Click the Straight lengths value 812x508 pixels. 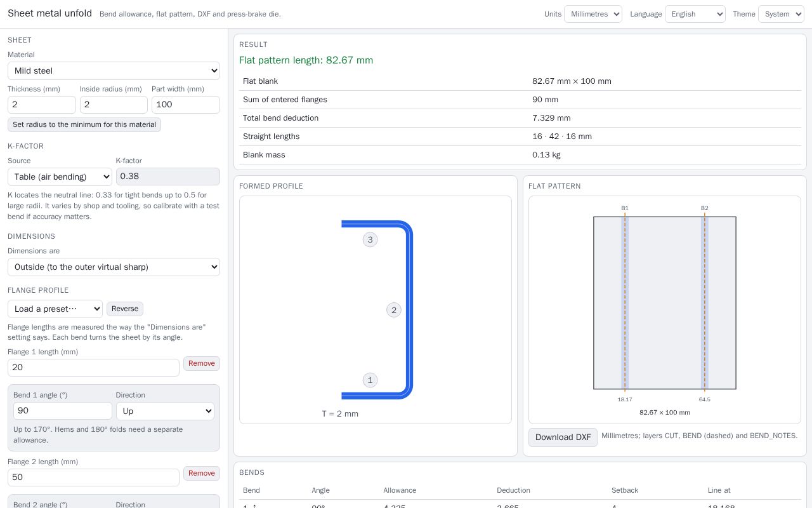(562, 137)
